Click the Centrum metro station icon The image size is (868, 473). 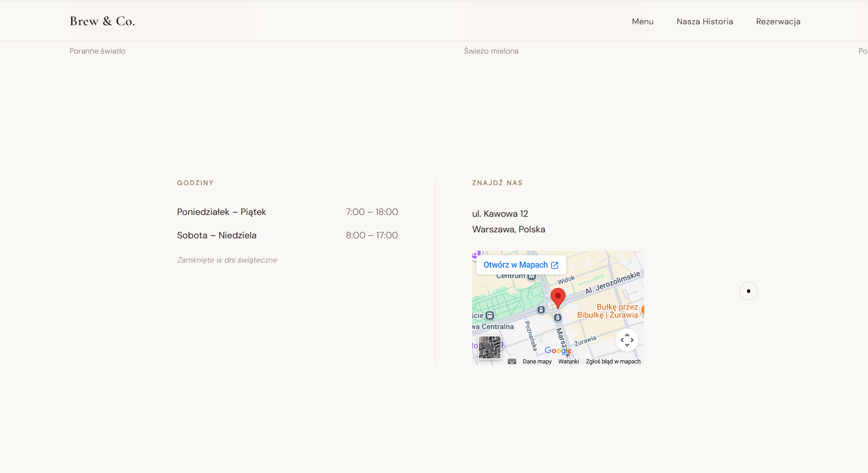pos(531,276)
